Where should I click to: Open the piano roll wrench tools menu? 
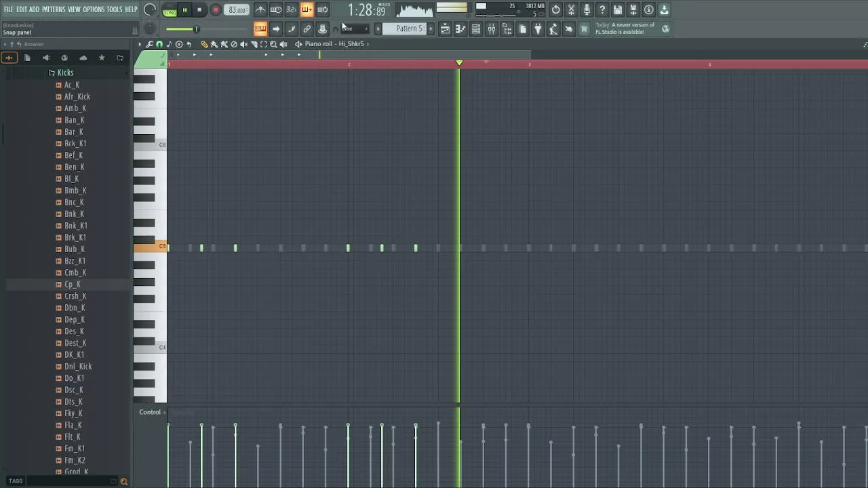pyautogui.click(x=150, y=44)
